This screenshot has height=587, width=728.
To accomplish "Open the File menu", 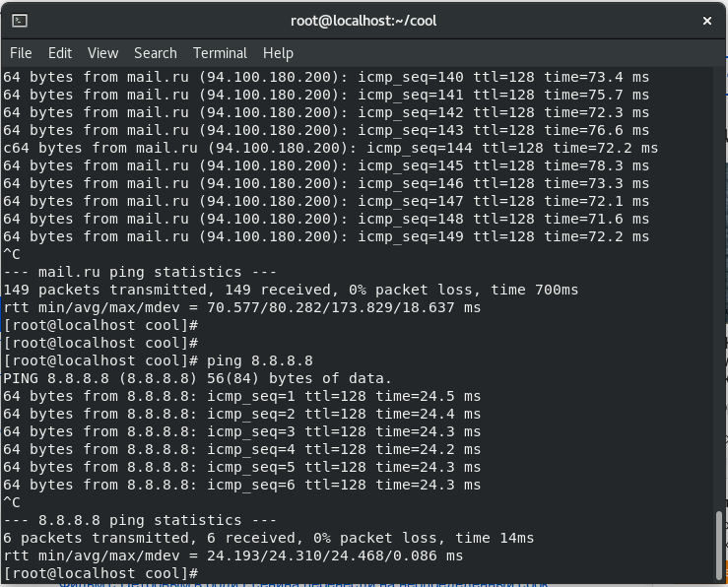I will tap(21, 53).
